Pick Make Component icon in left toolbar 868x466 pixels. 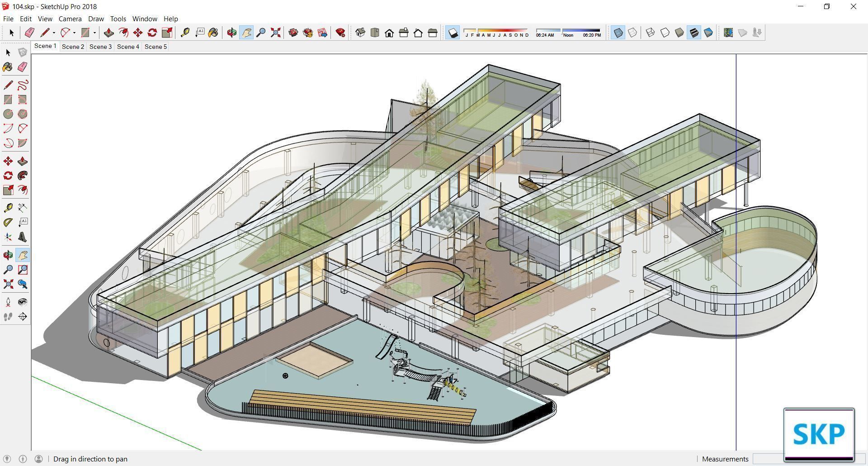pos(23,52)
